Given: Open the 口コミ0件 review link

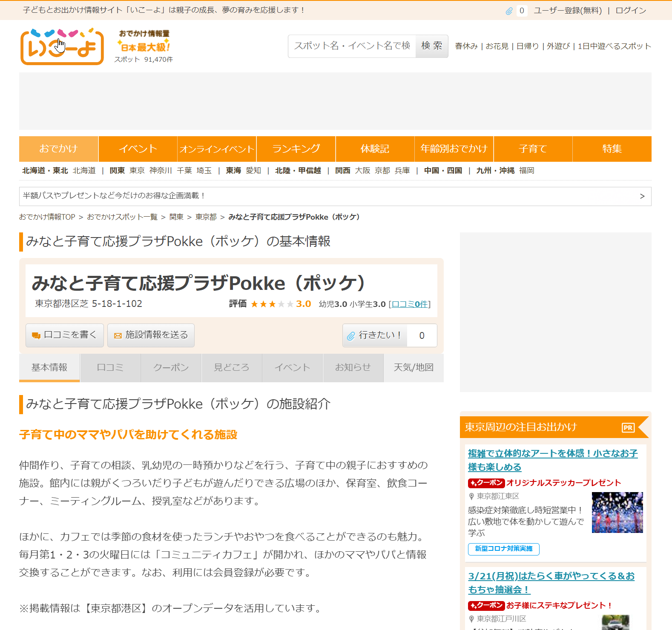Looking at the screenshot, I should pyautogui.click(x=410, y=304).
